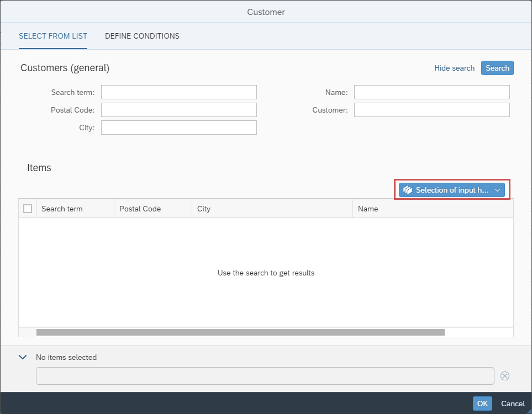Click into the Postal Code input field
The width and height of the screenshot is (532, 414).
coord(179,110)
